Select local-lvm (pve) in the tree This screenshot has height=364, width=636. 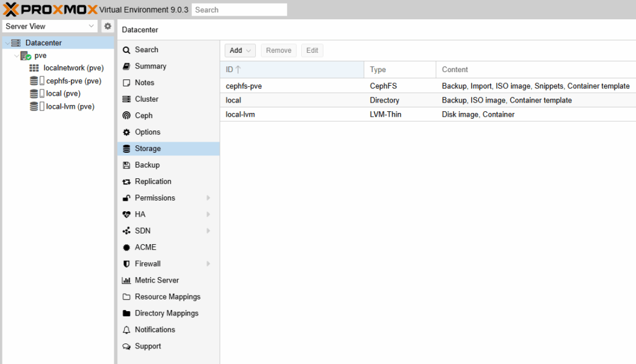point(70,106)
